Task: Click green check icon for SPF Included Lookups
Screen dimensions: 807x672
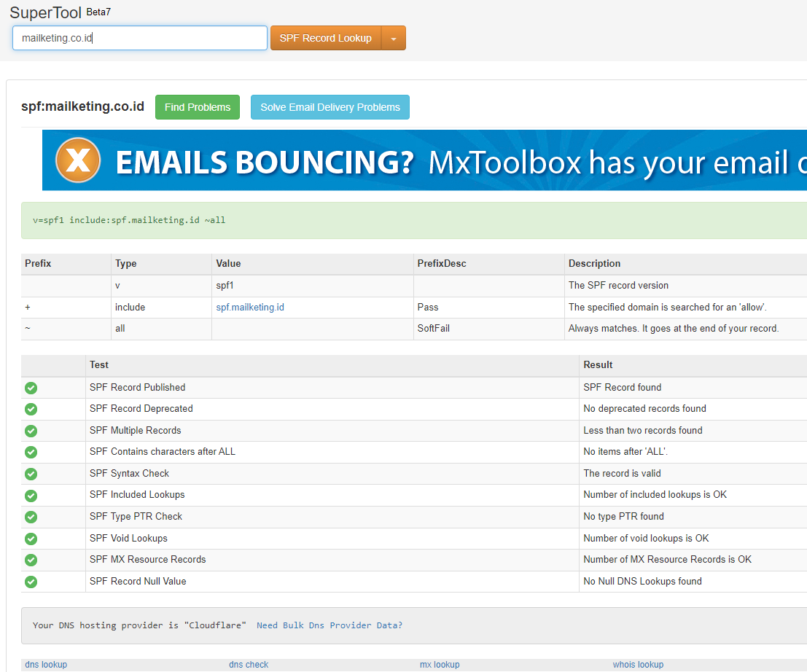Action: coord(31,496)
